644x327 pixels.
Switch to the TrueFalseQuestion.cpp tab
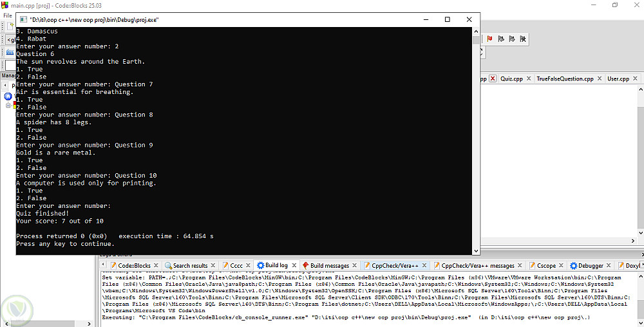(565, 79)
